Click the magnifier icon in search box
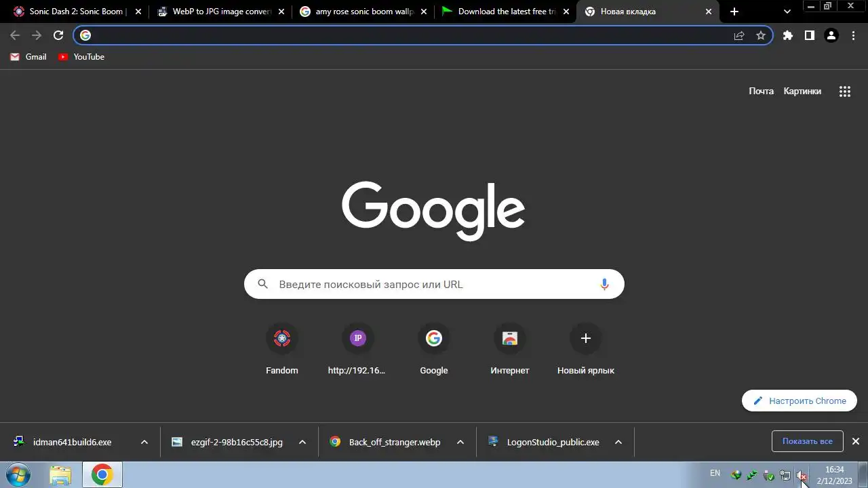The image size is (868, 488). pos(263,285)
